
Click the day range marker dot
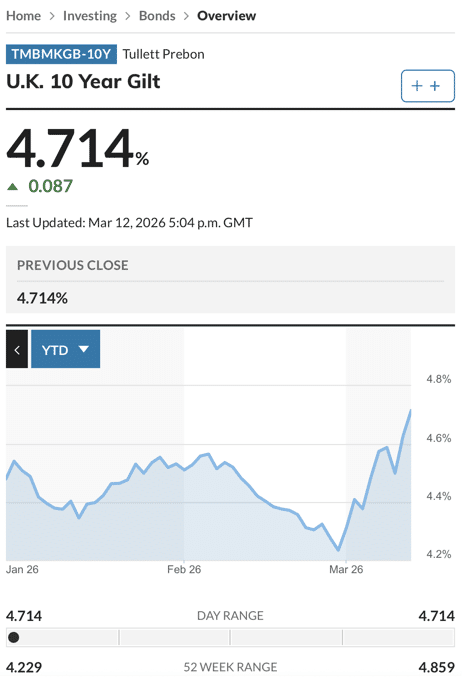point(14,637)
